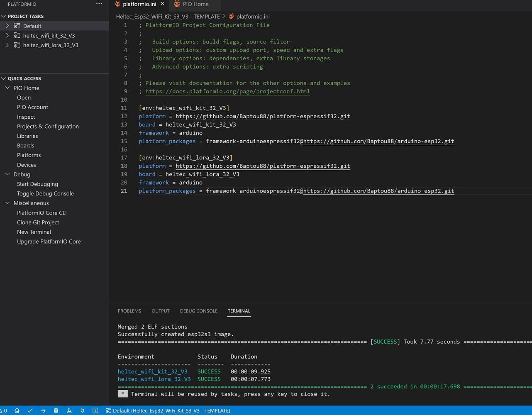Open arduino-esp32.git link on line 21

379,191
